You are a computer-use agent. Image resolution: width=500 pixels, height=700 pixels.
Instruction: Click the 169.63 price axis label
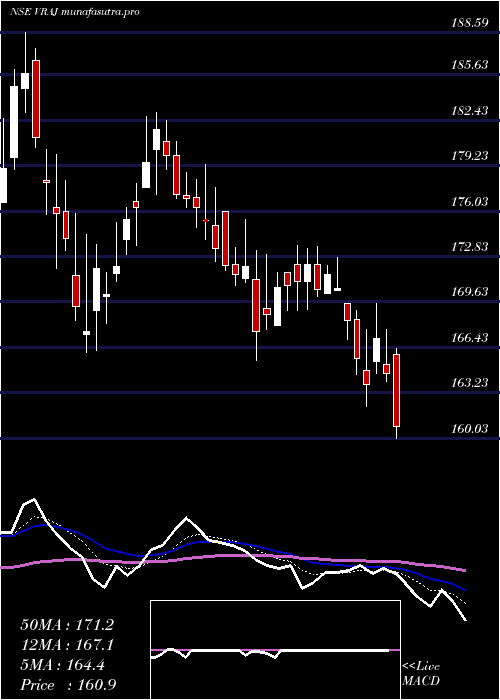pyautogui.click(x=469, y=292)
